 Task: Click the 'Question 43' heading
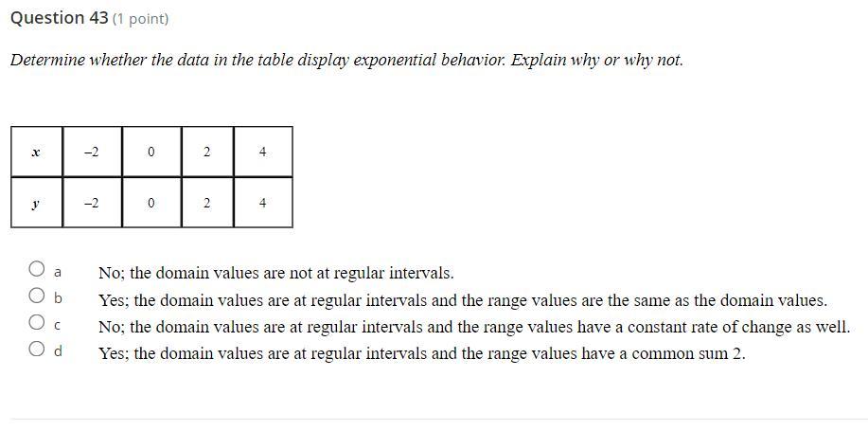pos(60,18)
